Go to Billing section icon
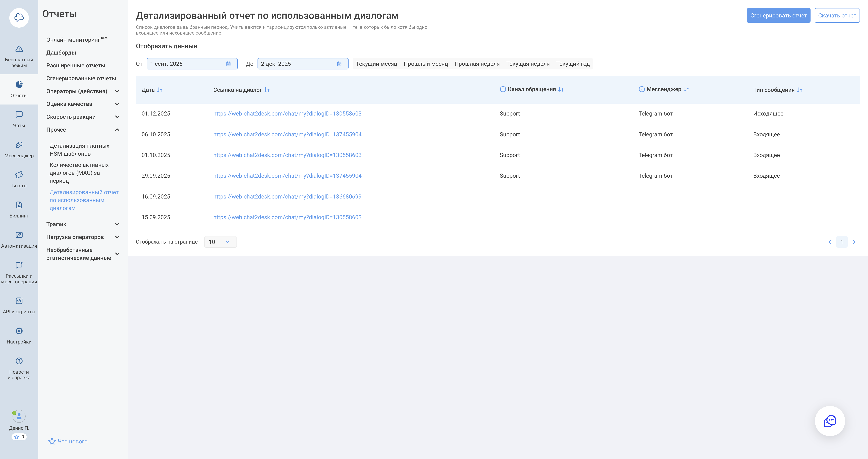Viewport: 868px width, 459px height. tap(19, 205)
